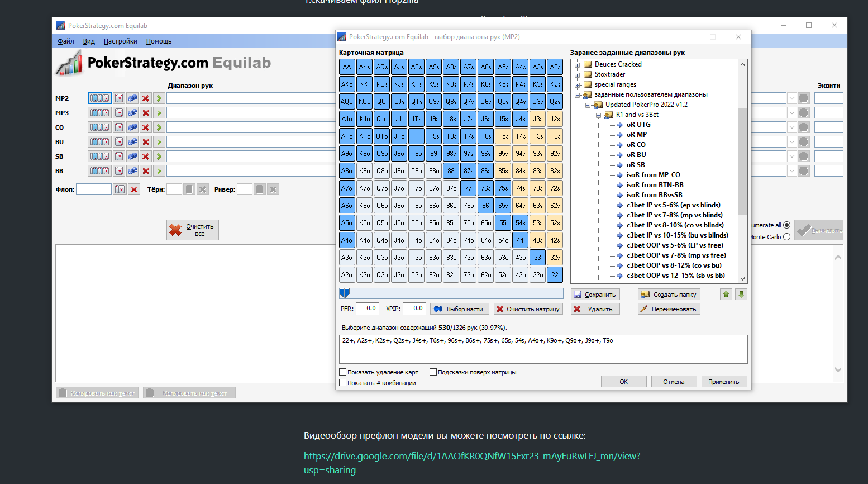This screenshot has width=868, height=484.
Task: Clear CO range with red X icon
Action: (146, 127)
